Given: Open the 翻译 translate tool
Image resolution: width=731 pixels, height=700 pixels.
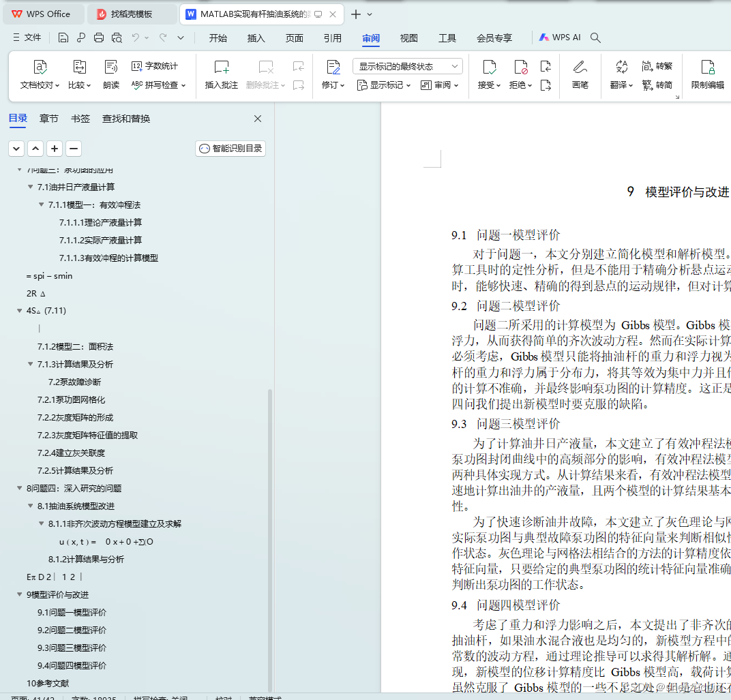Looking at the screenshot, I should tap(621, 74).
